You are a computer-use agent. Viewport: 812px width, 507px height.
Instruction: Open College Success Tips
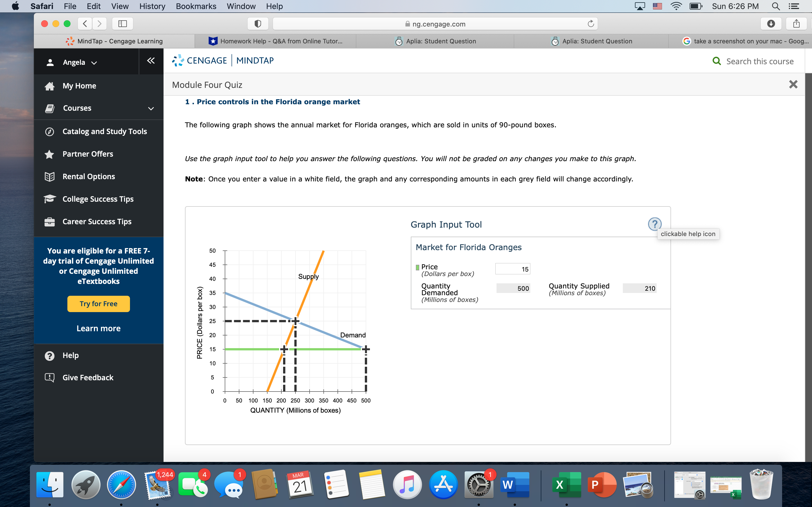(x=98, y=199)
